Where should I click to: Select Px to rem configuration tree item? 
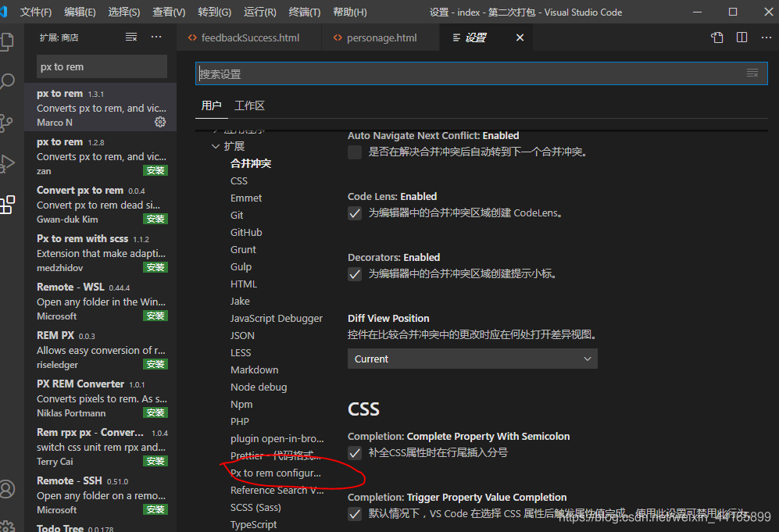coord(276,473)
